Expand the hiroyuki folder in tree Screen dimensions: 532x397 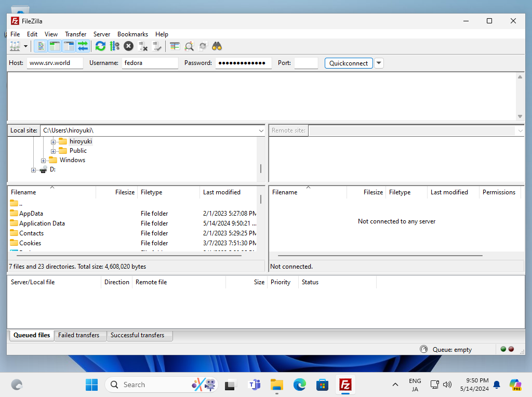tap(54, 142)
